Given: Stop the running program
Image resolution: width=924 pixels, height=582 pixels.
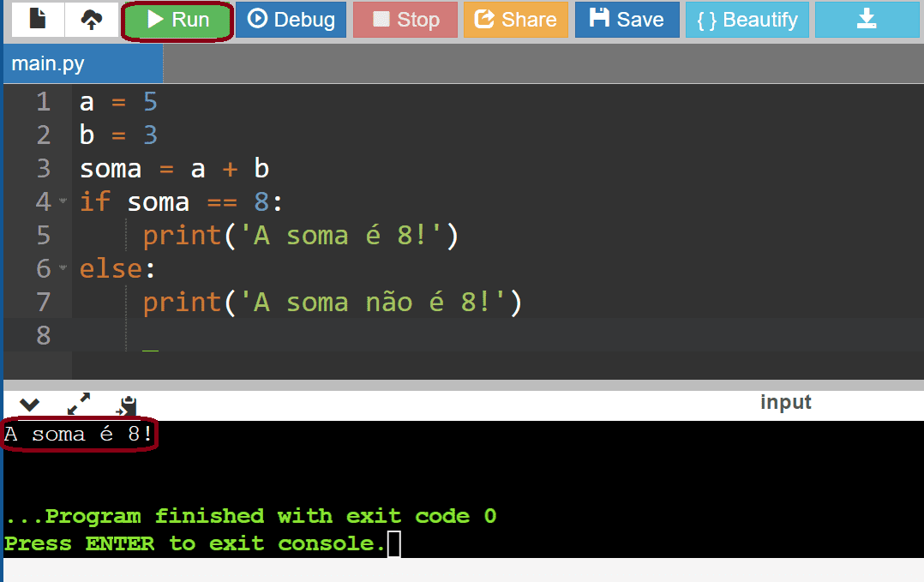Looking at the screenshot, I should 405,20.
